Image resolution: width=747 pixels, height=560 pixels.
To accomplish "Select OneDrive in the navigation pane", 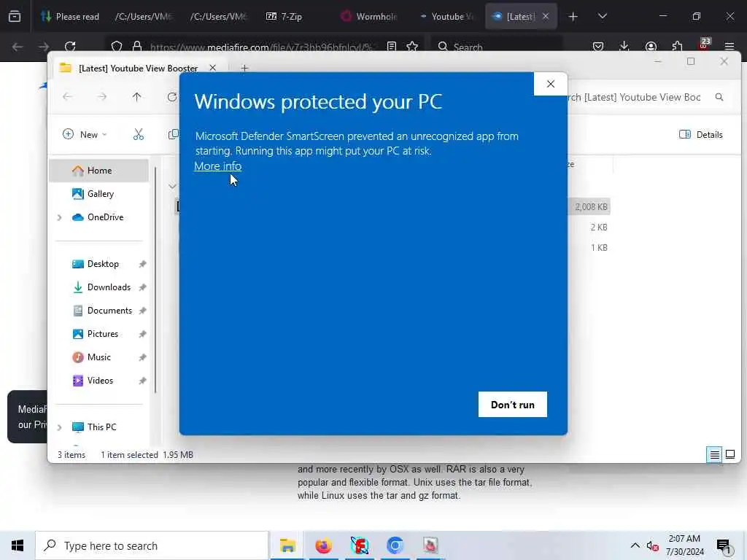I will [x=105, y=217].
